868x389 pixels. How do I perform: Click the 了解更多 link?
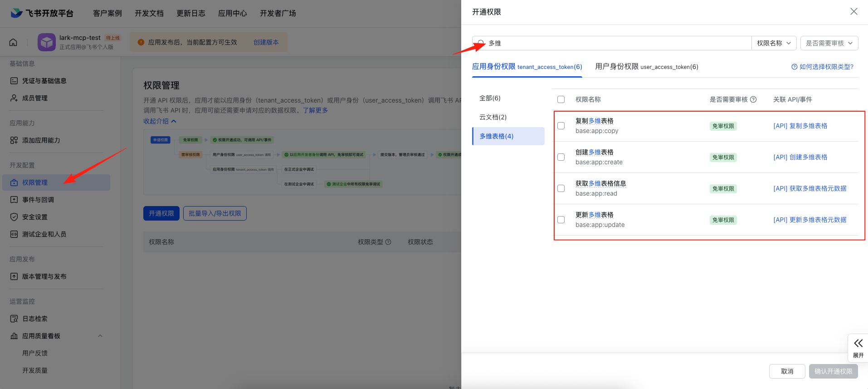315,110
